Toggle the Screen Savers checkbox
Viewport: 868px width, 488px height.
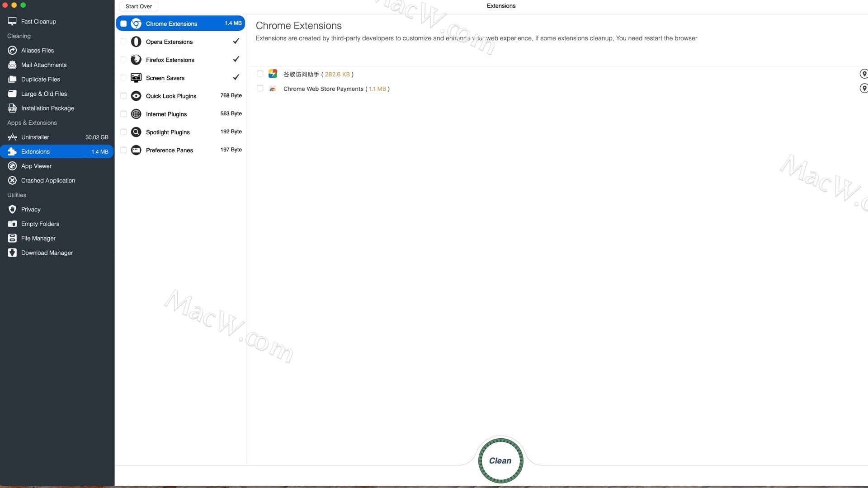click(123, 78)
